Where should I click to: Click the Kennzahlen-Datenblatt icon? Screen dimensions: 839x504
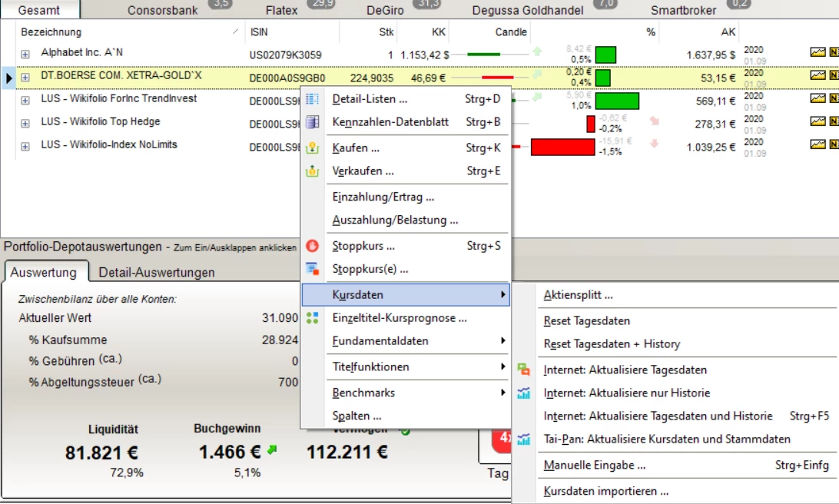pos(313,122)
